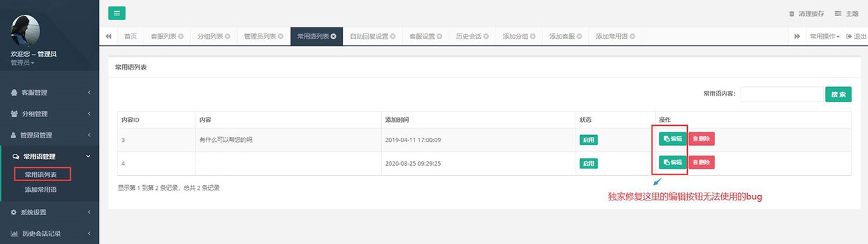Viewport: 868px width, 244px height.
Task: Click the 退出 logout link
Action: tap(856, 36)
